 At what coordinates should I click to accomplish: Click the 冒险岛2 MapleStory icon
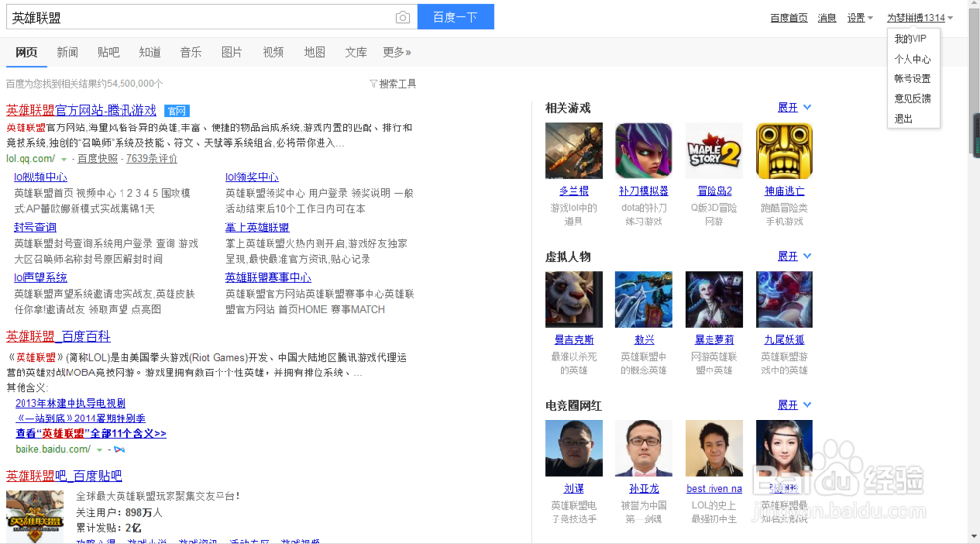pyautogui.click(x=713, y=151)
